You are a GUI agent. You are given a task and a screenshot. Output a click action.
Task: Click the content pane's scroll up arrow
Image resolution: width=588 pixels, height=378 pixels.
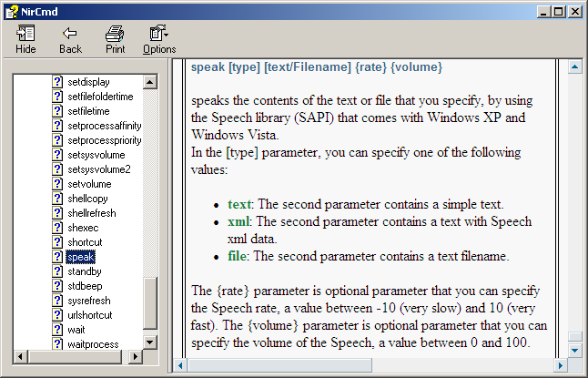pos(574,67)
